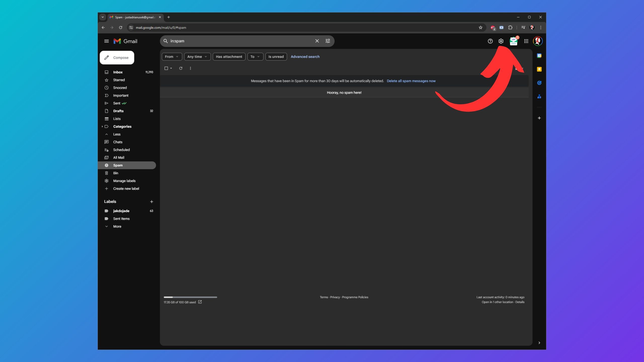
Task: Open the From filter dropdown
Action: (172, 57)
